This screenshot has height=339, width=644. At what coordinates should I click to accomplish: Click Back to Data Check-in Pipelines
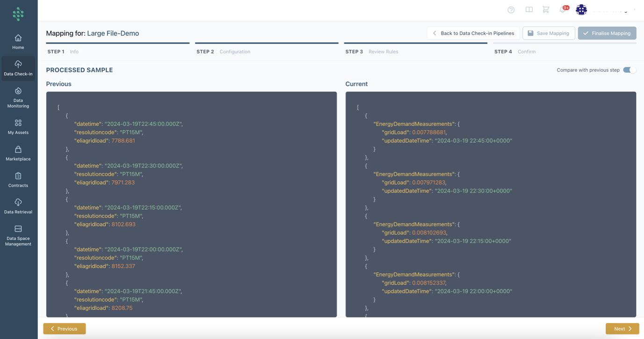coord(473,33)
